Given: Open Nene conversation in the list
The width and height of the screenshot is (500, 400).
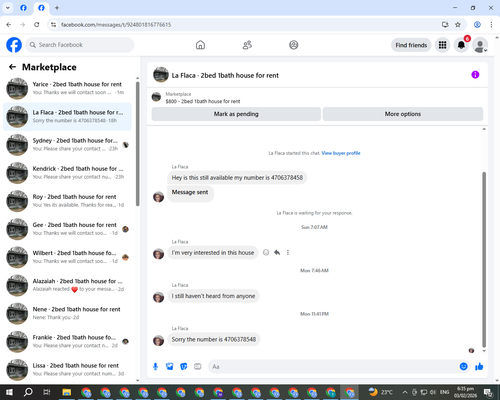Looking at the screenshot, I should pyautogui.click(x=67, y=313).
